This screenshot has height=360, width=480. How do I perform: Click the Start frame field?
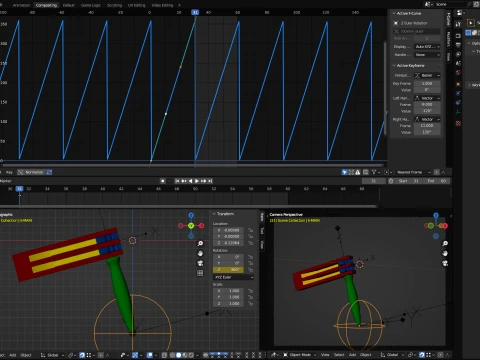409,181
